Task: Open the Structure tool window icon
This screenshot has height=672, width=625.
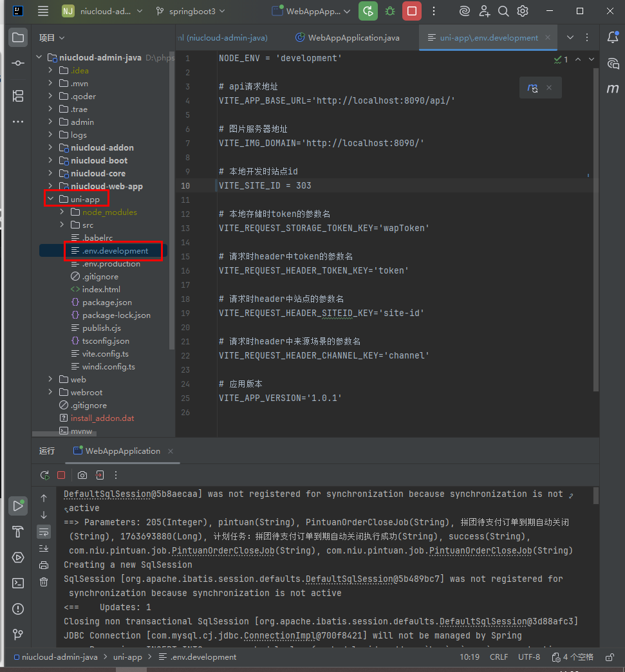Action: coord(18,96)
